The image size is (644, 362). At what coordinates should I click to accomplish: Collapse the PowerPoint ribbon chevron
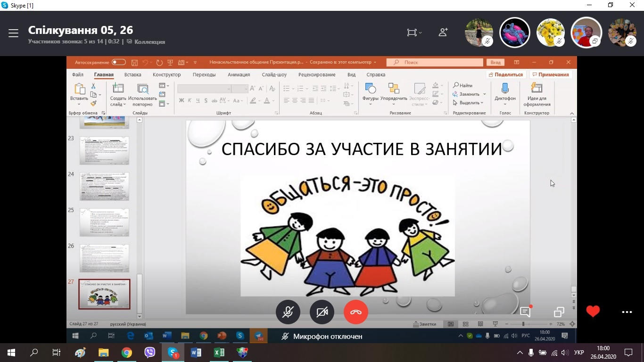click(x=572, y=113)
